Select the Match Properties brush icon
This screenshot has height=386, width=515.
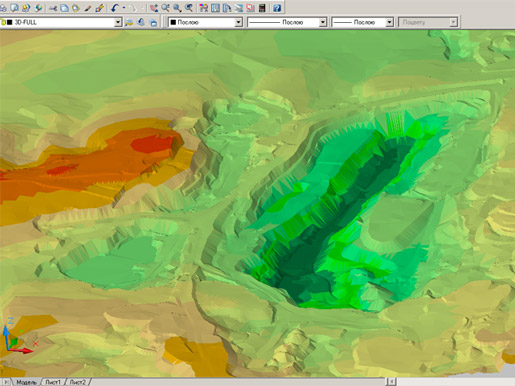(88, 8)
